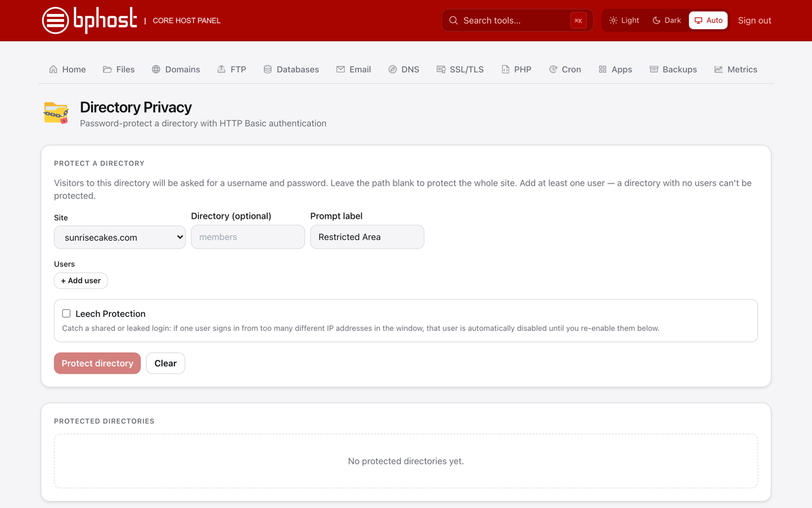Open the Site dropdown sunrisecakes.com
Screen dimensions: 812x508
(120, 237)
